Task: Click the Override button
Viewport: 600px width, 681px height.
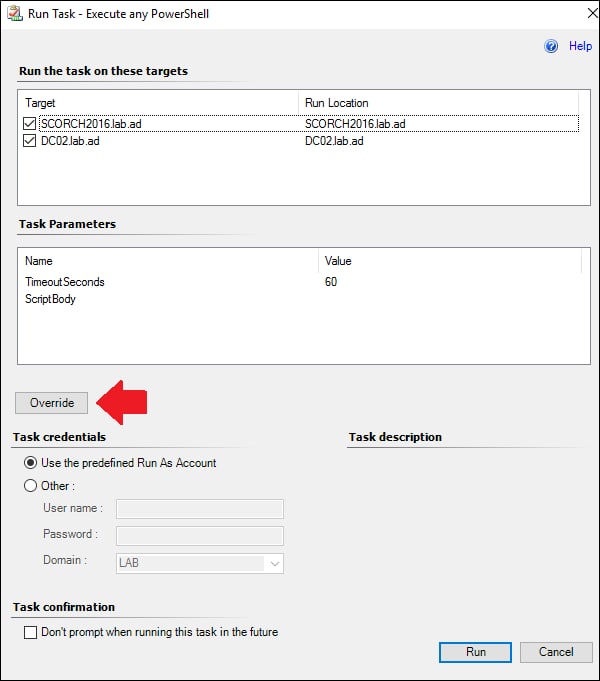Action: 52,403
